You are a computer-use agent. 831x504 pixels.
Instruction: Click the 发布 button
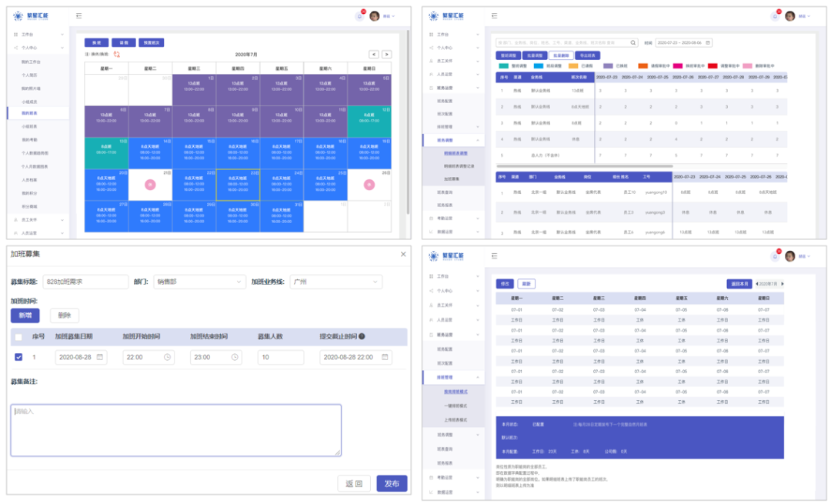pos(392,483)
